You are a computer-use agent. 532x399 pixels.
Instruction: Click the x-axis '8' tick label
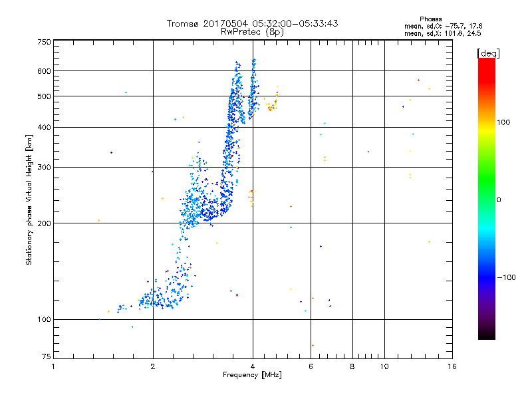click(x=352, y=366)
